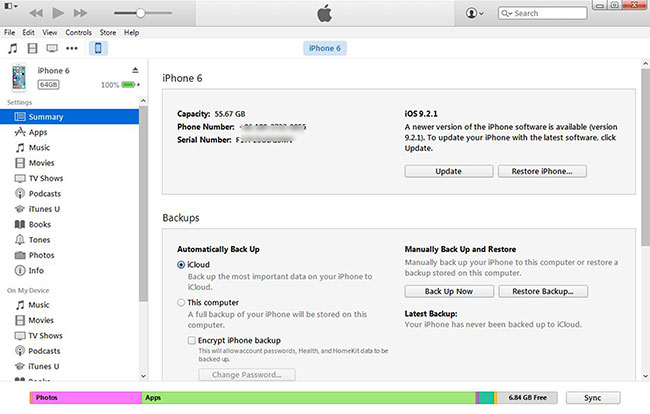The height and width of the screenshot is (414, 650).
Task: Click the 6.84 GB Free storage segment
Action: click(x=527, y=398)
